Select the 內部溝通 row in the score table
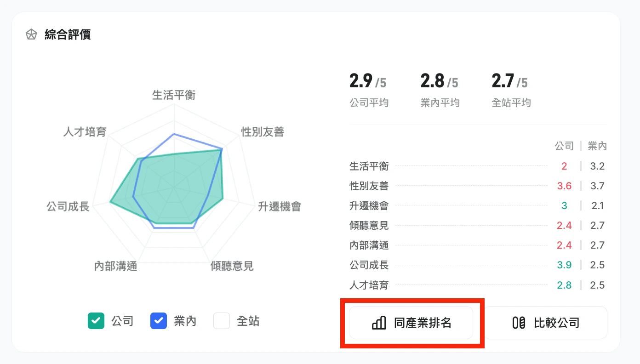Image resolution: width=640 pixels, height=364 pixels. coord(478,245)
